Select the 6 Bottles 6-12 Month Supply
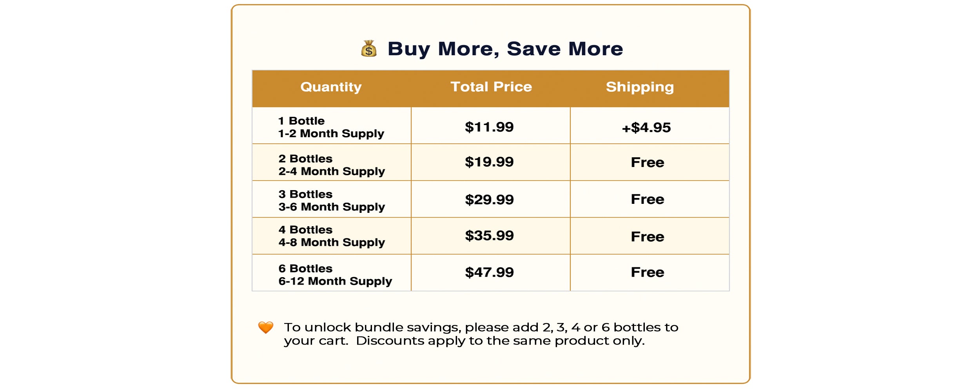This screenshot has width=980, height=392. tap(335, 274)
